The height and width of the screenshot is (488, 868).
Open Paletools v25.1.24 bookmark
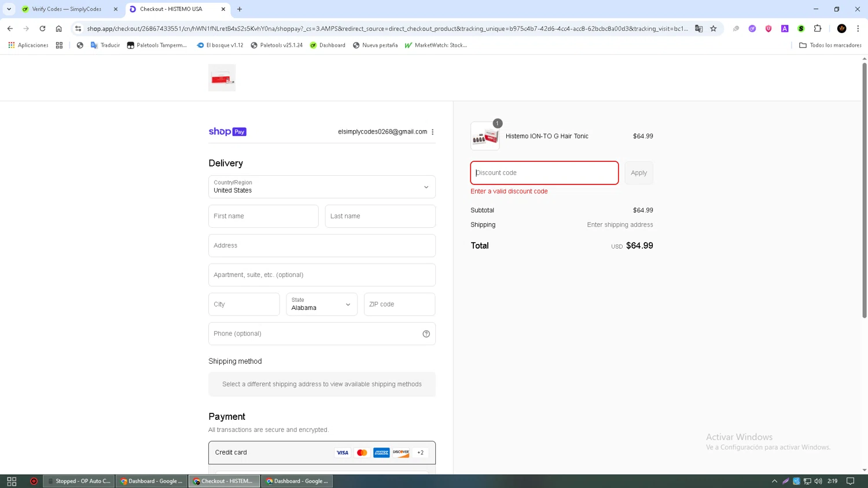pos(277,45)
